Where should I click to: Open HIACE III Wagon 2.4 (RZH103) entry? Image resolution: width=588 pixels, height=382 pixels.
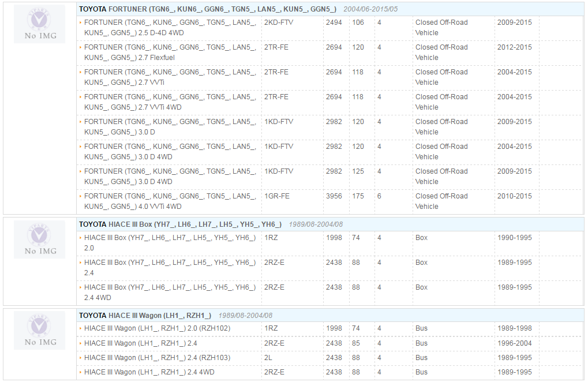(x=157, y=358)
